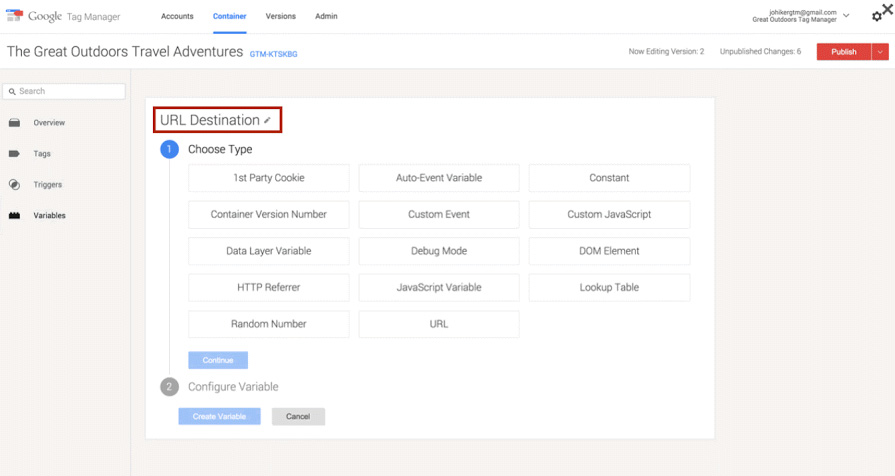Open Variables in the sidebar
The height and width of the screenshot is (476, 895).
49,215
